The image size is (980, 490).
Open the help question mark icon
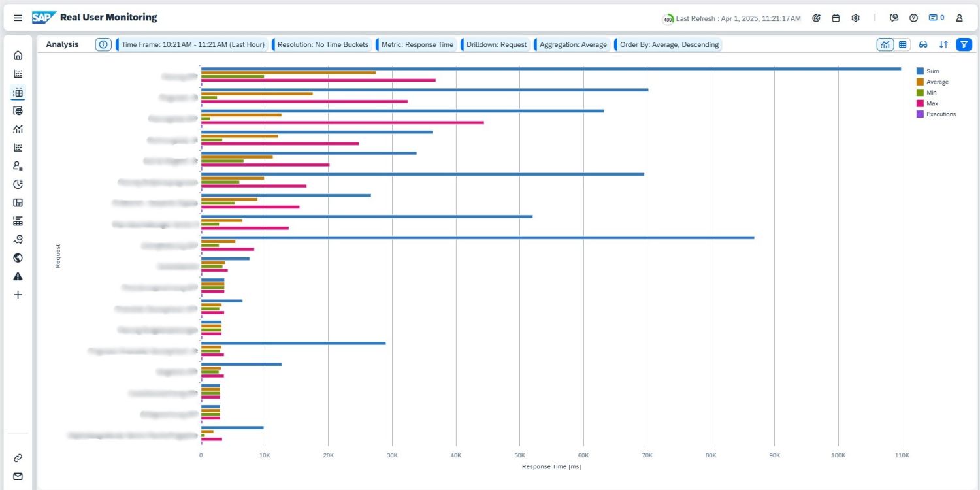(x=913, y=18)
